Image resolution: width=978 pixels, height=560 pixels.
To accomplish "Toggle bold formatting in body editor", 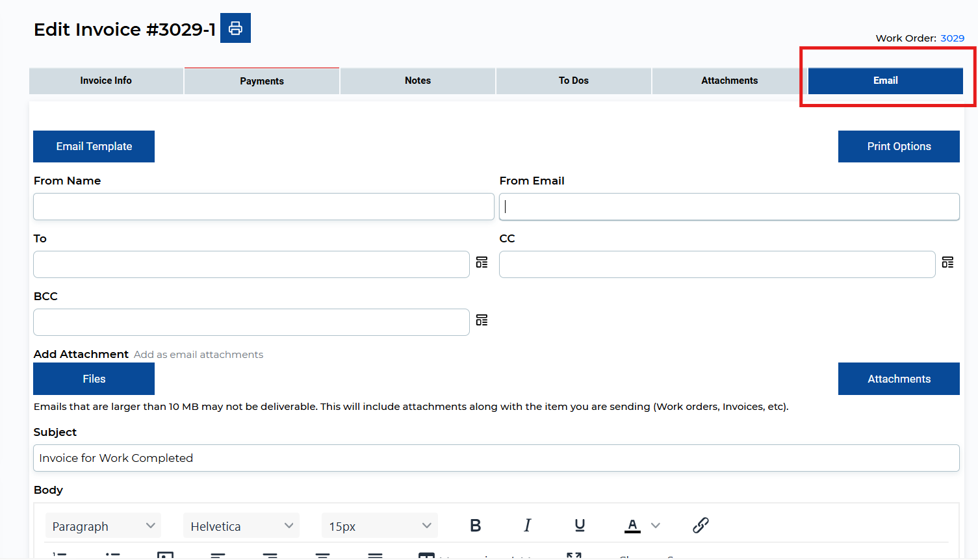I will tap(476, 526).
